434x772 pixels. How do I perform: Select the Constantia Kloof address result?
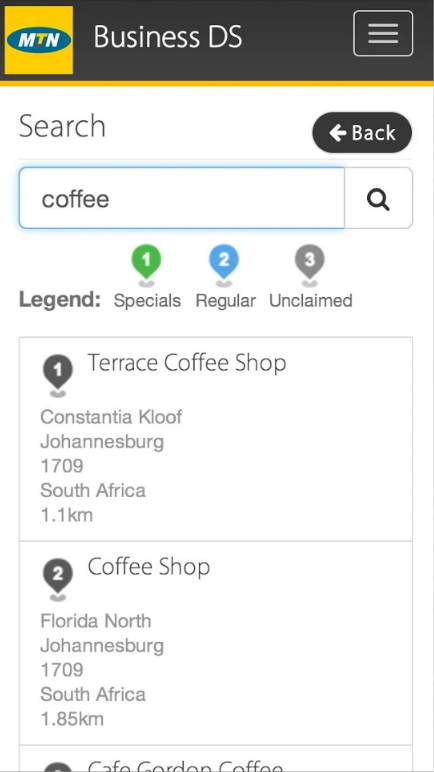(111, 417)
